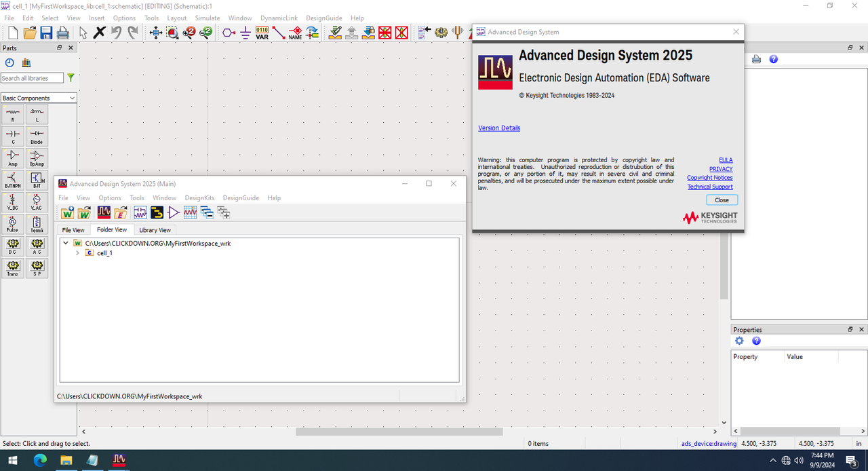The width and height of the screenshot is (868, 471).
Task: Place the TermG termination component
Action: point(37,225)
